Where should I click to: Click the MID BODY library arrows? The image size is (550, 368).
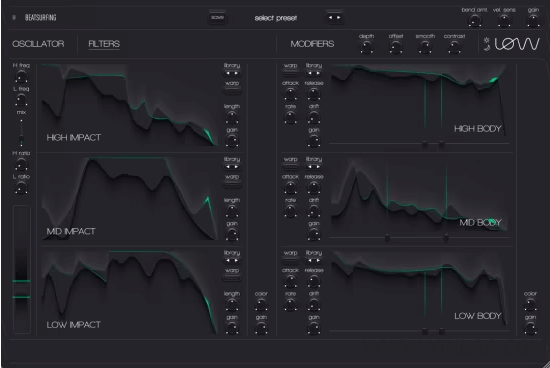pyautogui.click(x=314, y=167)
